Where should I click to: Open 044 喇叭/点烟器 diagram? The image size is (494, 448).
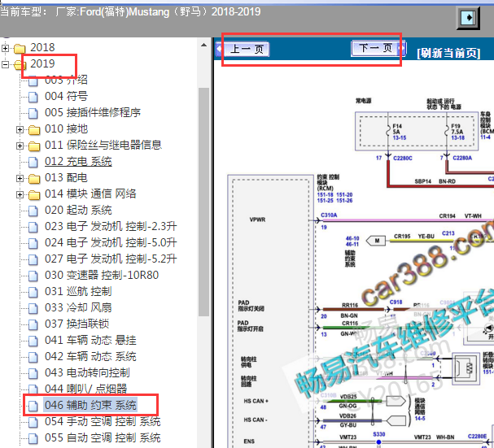tap(85, 389)
